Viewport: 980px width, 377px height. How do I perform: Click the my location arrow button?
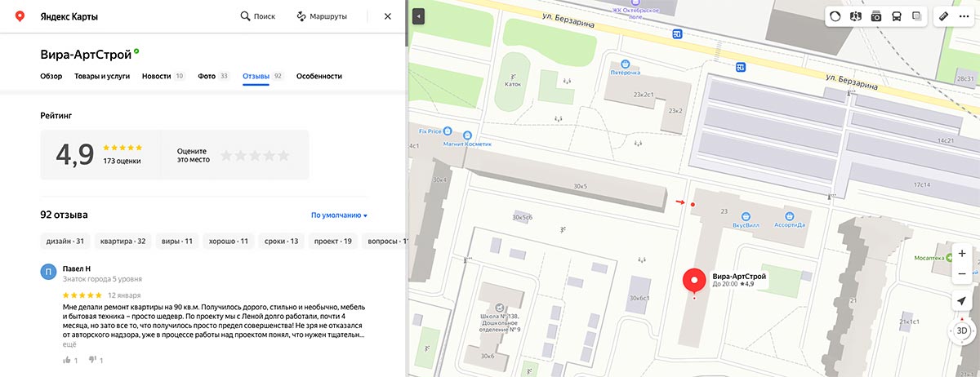click(962, 301)
